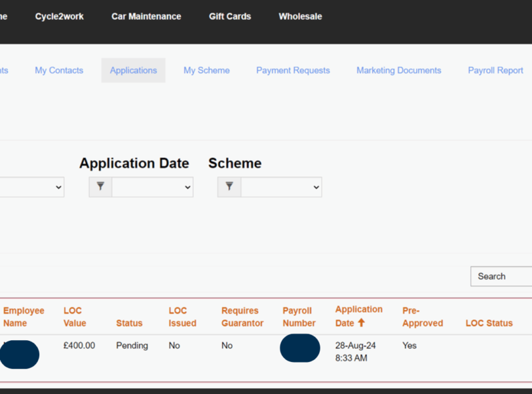Open Car Maintenance in the top menu
Image resolution: width=532 pixels, height=394 pixels.
pyautogui.click(x=146, y=17)
